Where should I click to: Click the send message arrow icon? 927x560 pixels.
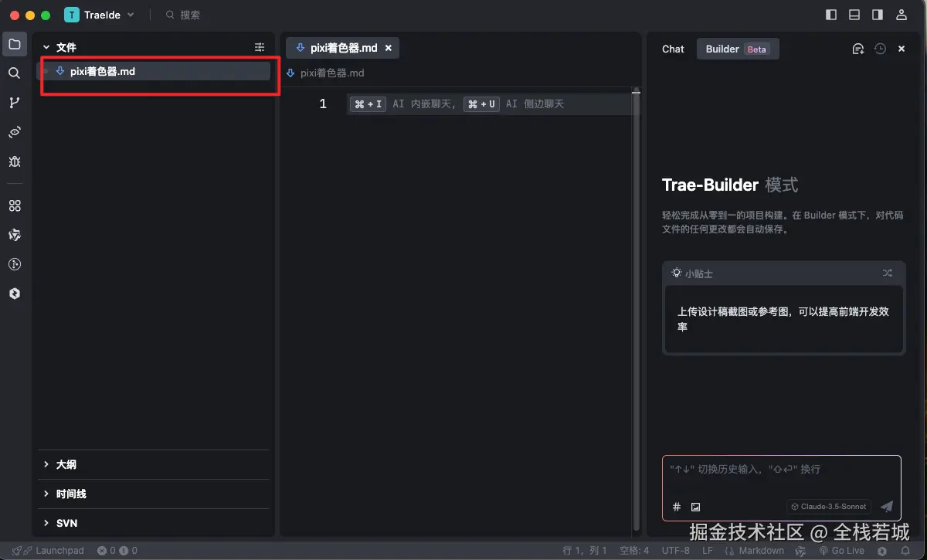pos(887,507)
